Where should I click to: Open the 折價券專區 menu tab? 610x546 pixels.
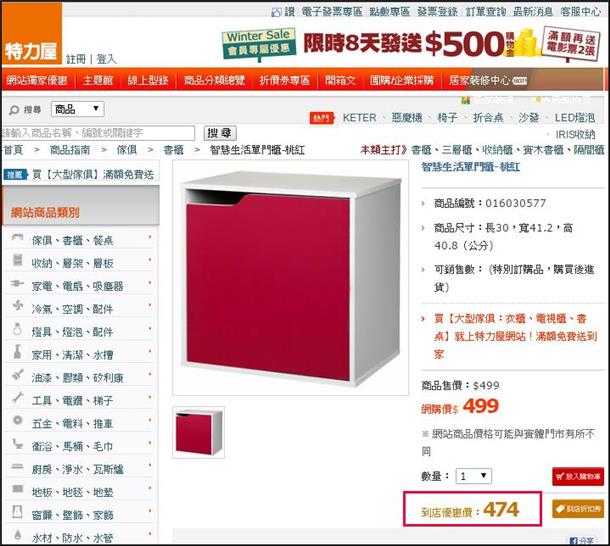(284, 80)
